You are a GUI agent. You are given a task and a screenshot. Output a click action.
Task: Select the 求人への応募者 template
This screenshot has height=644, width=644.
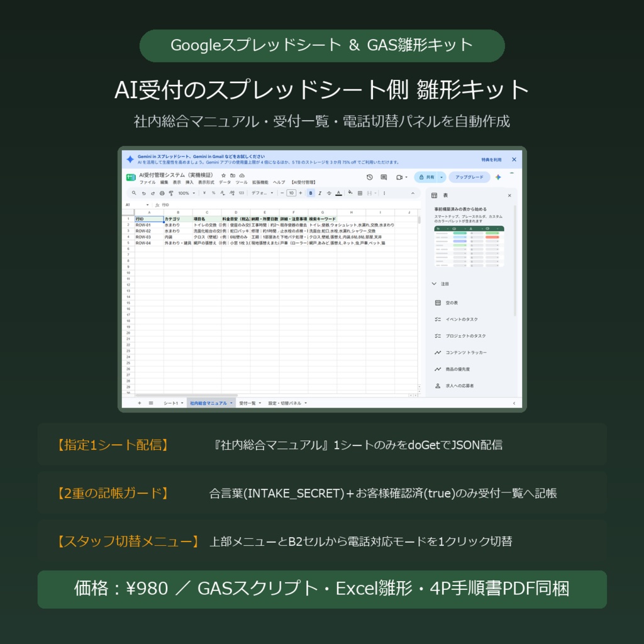click(454, 386)
